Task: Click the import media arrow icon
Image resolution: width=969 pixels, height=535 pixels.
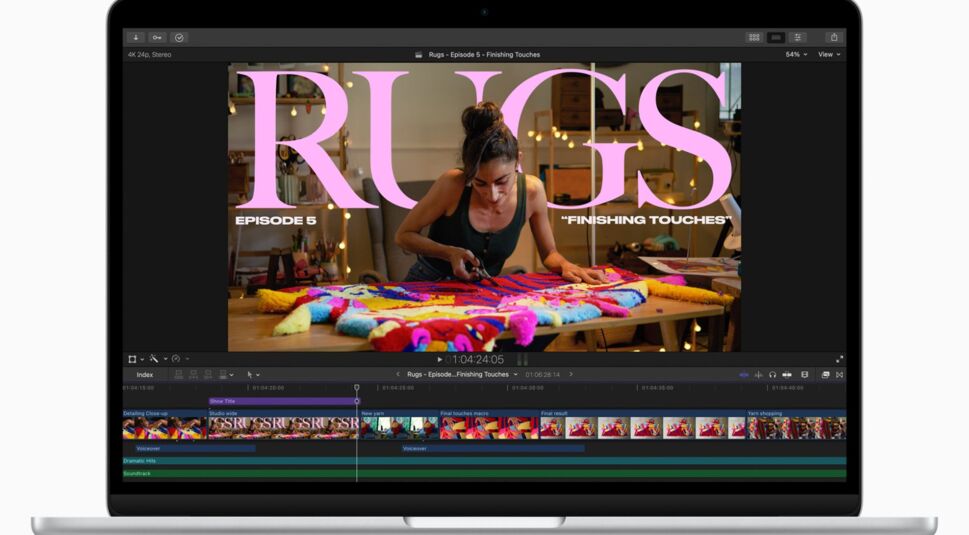Action: (x=137, y=37)
